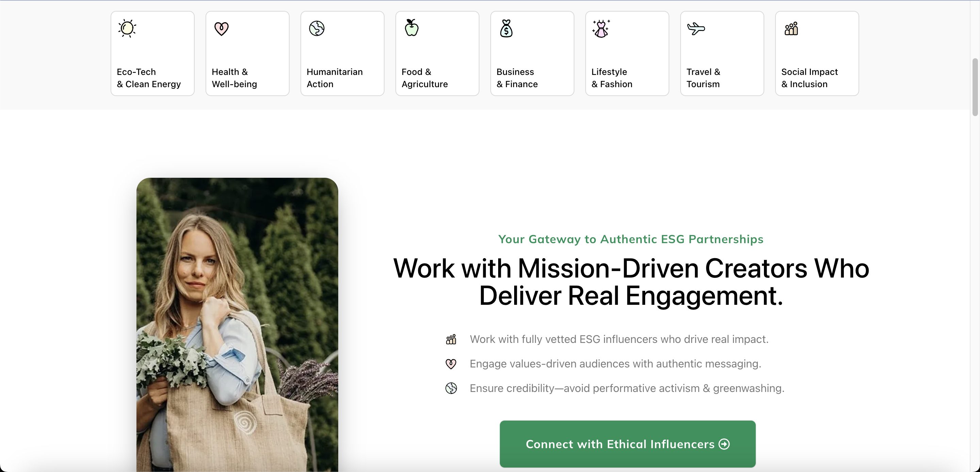Click the apple icon for Food & Agriculture
The image size is (980, 472).
[411, 28]
